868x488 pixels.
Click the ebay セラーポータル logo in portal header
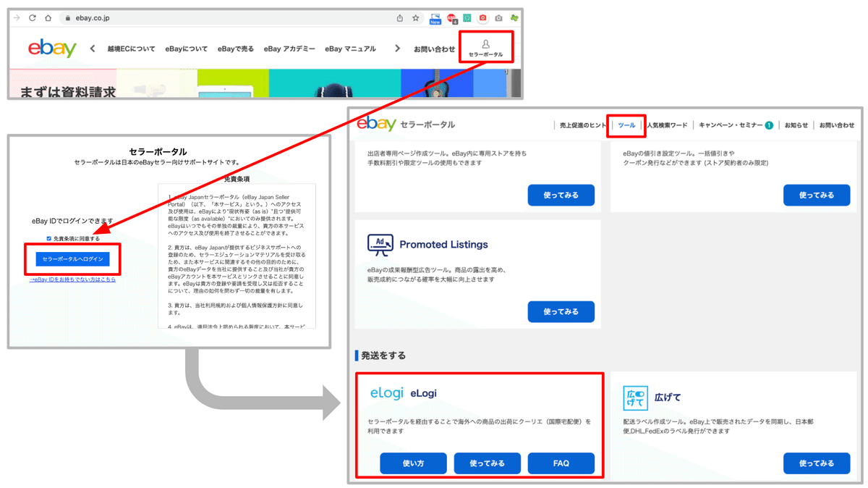coord(406,124)
